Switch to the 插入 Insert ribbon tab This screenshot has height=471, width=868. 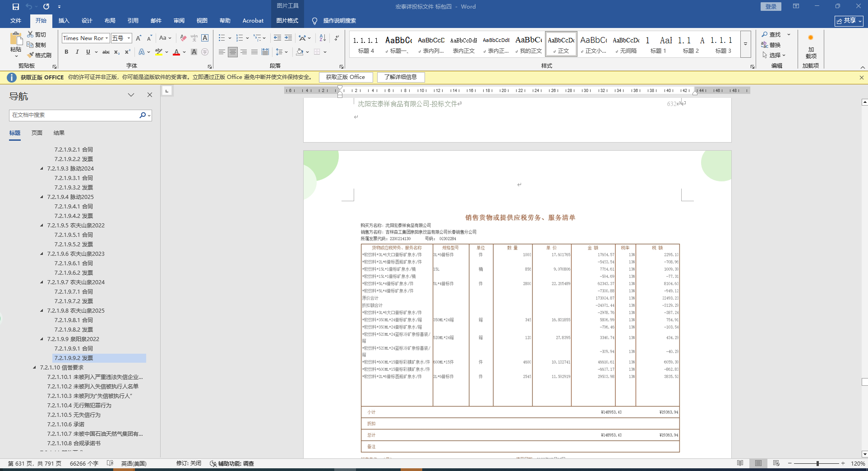tap(64, 21)
